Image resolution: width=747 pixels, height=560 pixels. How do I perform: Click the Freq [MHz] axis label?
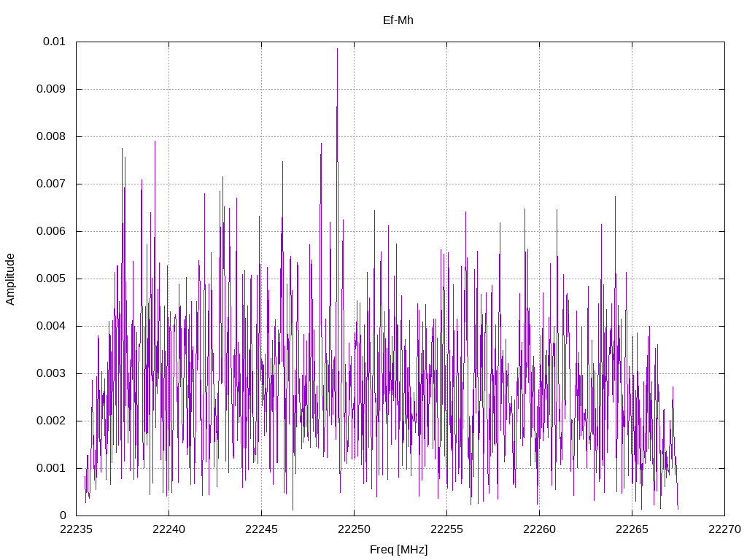[x=399, y=550]
